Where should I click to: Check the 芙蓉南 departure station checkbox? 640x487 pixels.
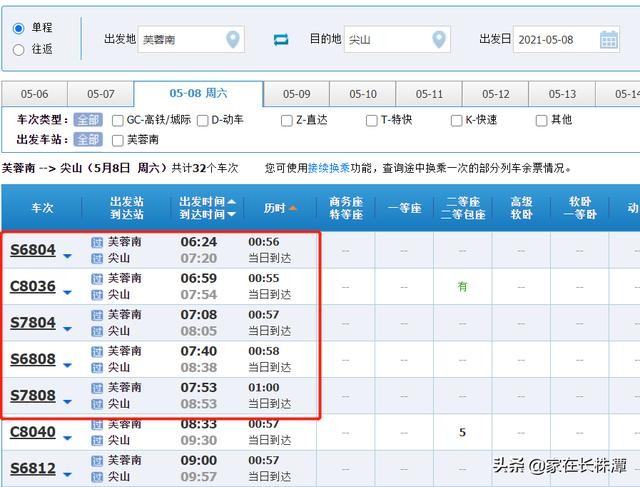tap(118, 140)
